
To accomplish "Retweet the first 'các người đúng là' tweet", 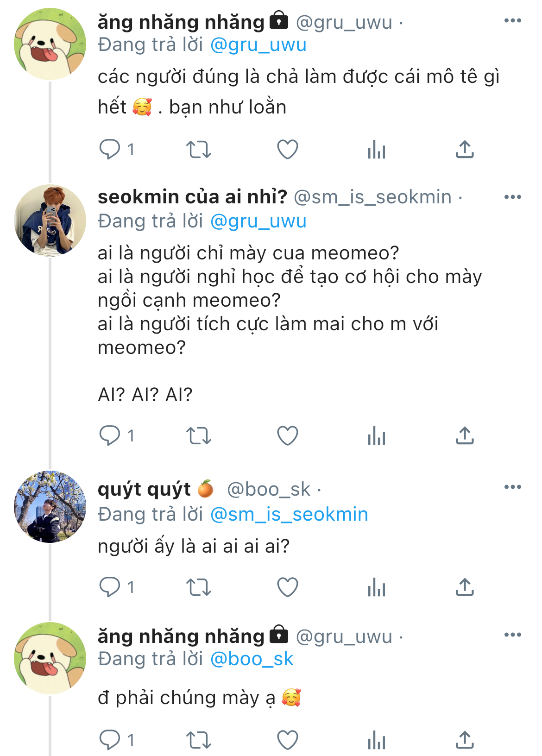I will pos(199,150).
